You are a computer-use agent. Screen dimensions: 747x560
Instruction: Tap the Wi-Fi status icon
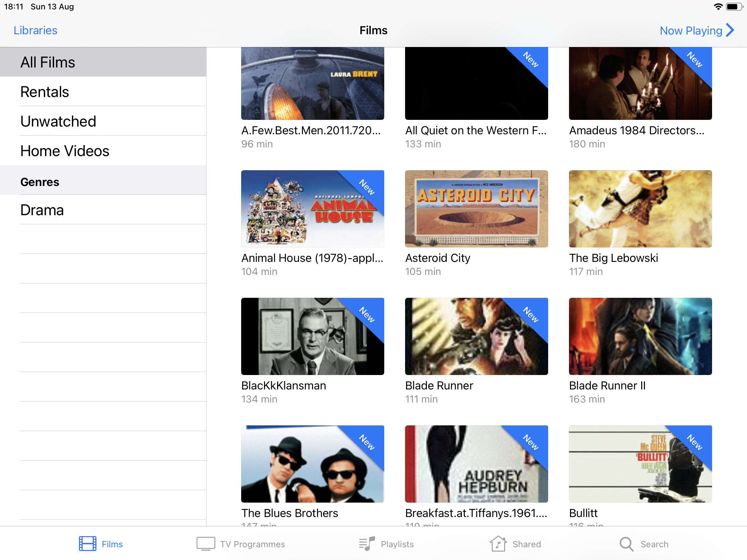(x=718, y=7)
